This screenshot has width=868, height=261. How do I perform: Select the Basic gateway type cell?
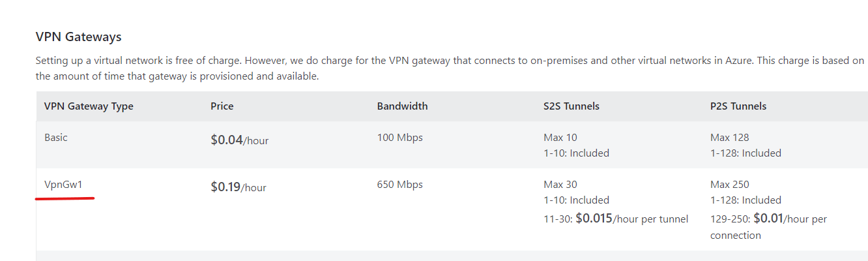[56, 138]
